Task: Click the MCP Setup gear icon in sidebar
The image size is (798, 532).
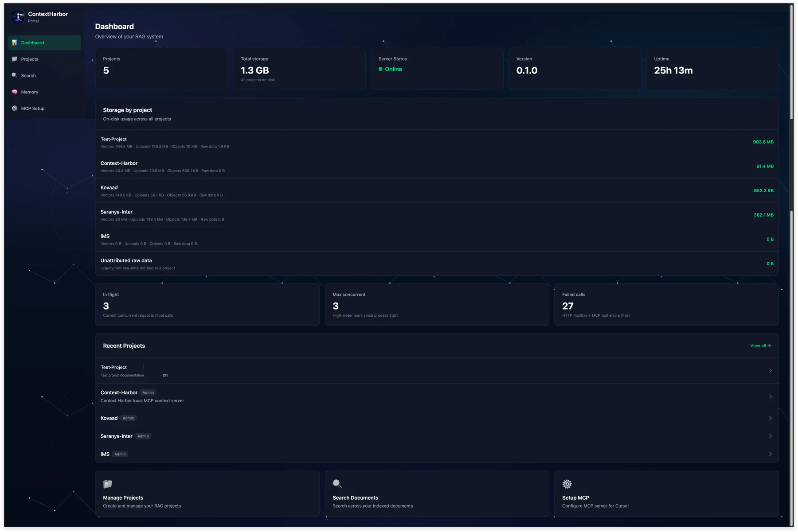Action: point(15,108)
